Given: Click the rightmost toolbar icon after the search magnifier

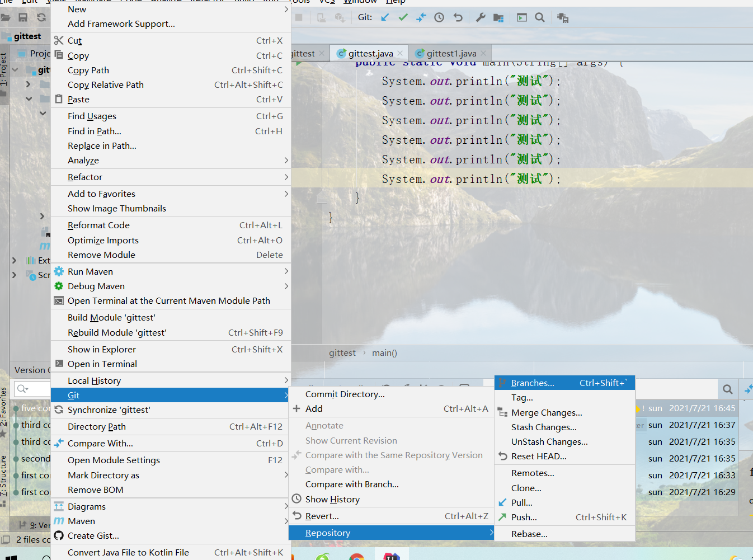Looking at the screenshot, I should click(563, 18).
